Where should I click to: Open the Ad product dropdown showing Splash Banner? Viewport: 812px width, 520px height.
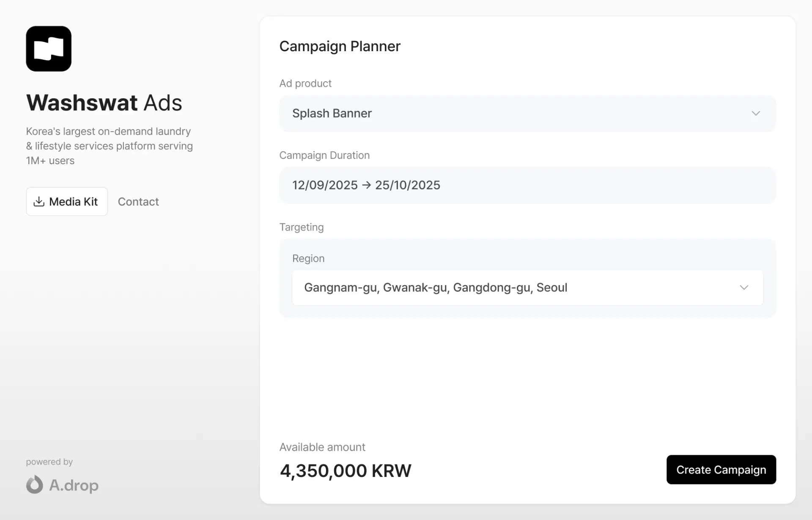pyautogui.click(x=527, y=113)
